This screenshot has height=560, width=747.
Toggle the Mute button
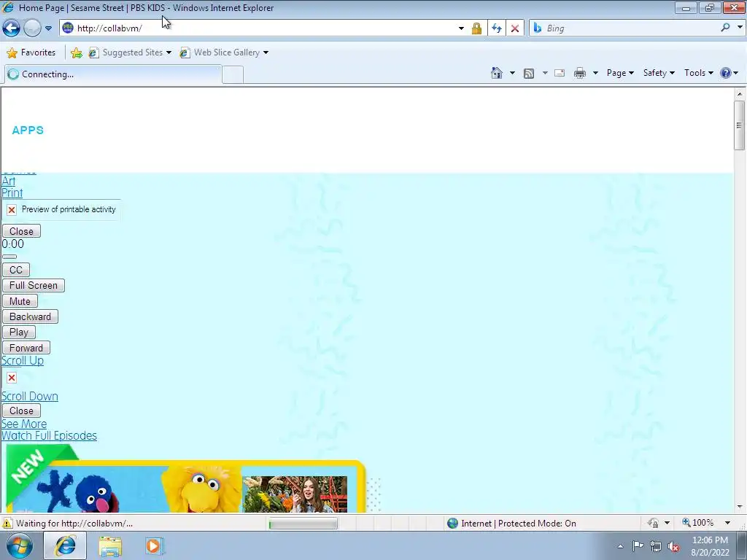(x=20, y=301)
